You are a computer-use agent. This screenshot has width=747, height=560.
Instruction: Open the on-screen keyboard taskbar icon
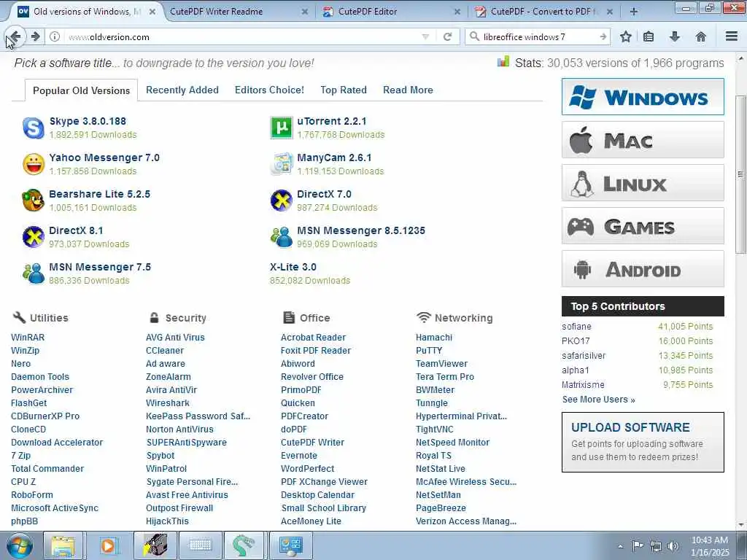(x=200, y=545)
